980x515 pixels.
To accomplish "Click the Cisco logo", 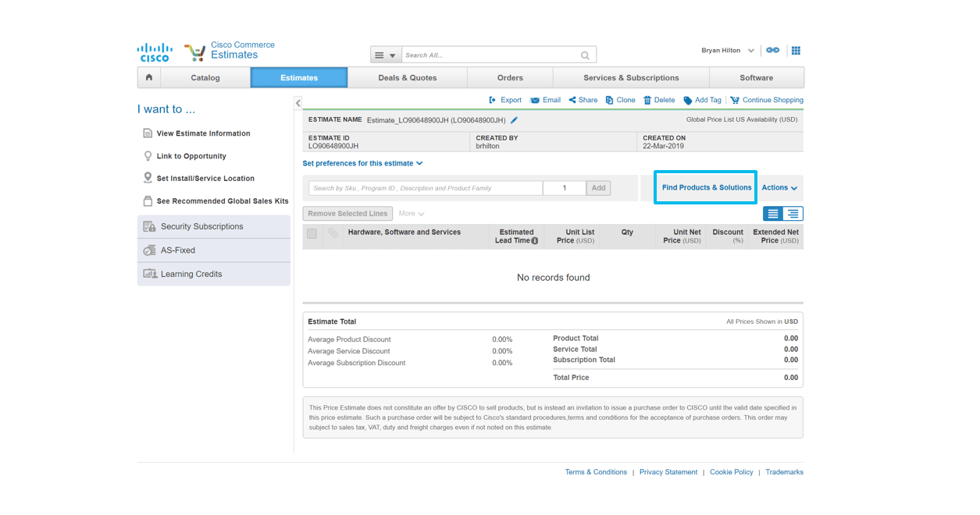I will (x=155, y=52).
